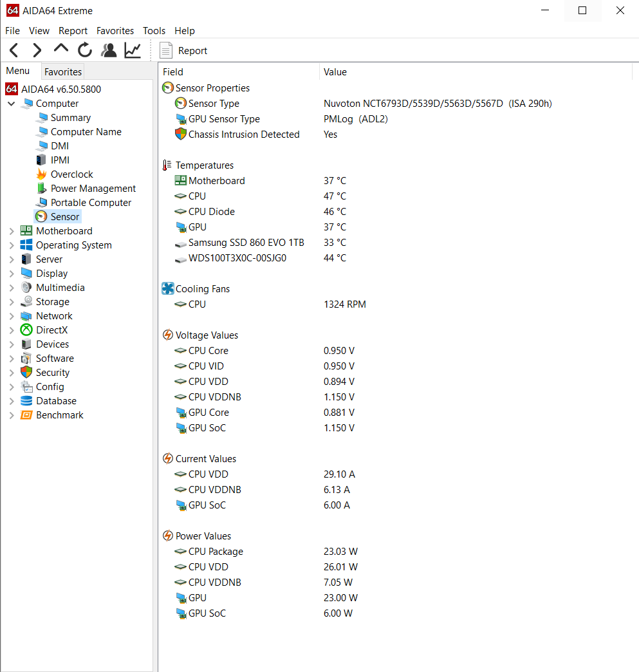Switch to the Favorites tab in left panel
Viewport: 639px width, 672px height.
pos(63,71)
